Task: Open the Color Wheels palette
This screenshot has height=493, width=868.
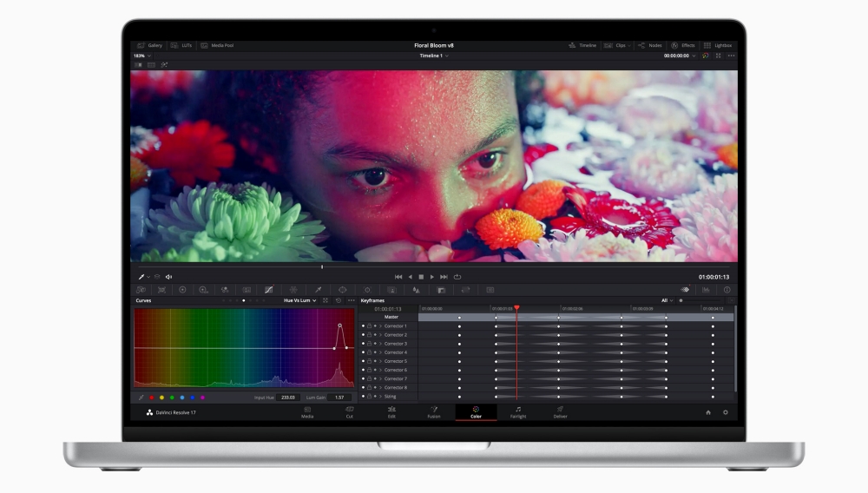Action: pyautogui.click(x=182, y=290)
